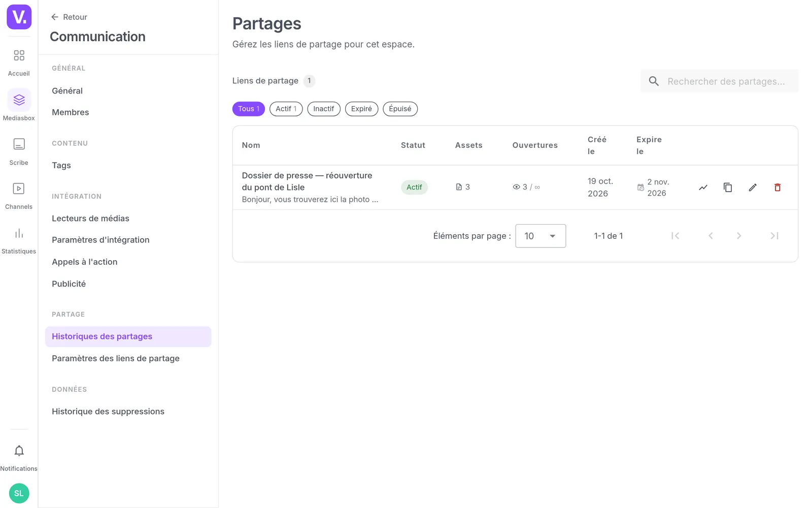
Task: Go to previous page of results
Action: pyautogui.click(x=710, y=236)
